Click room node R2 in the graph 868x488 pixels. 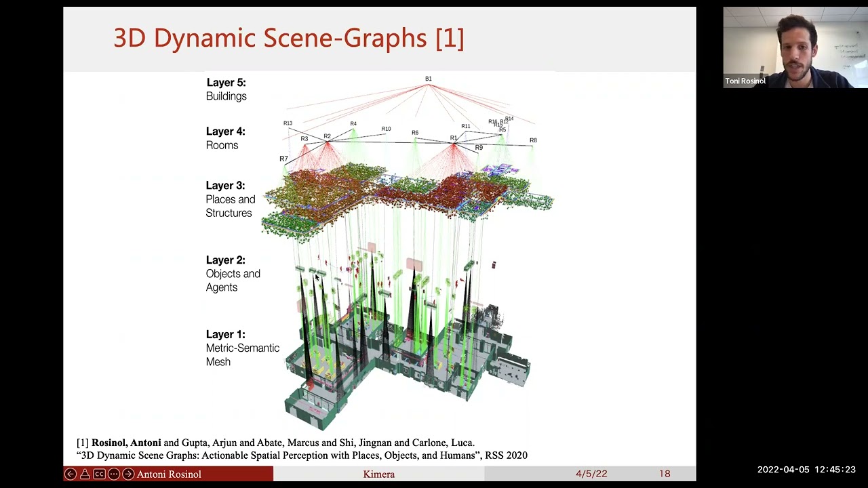(x=328, y=137)
